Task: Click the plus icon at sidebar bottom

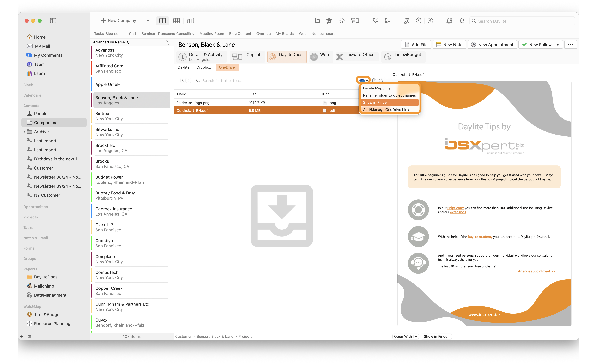Action: tap(21, 336)
